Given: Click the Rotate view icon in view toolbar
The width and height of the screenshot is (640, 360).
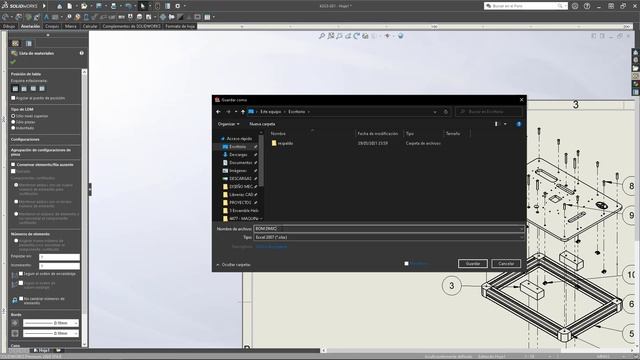Looking at the screenshot, I should click(357, 36).
